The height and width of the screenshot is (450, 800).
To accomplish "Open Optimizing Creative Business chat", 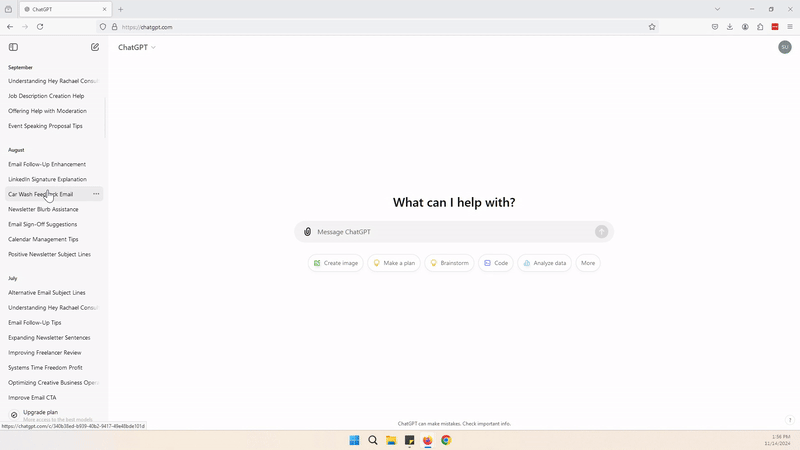I will [x=53, y=383].
